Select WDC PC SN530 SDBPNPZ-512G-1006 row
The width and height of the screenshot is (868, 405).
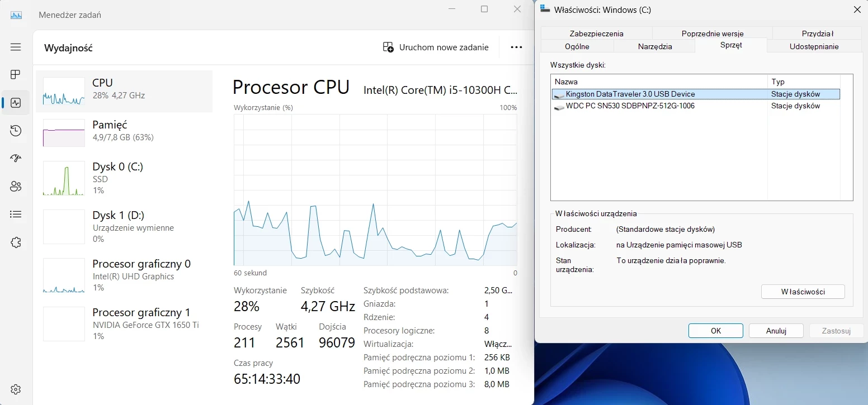(x=696, y=106)
